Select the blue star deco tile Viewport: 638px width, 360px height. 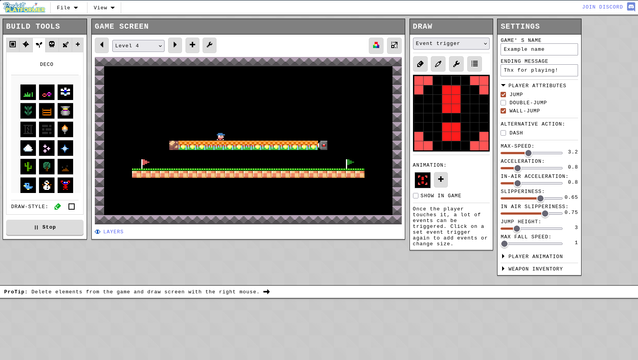point(65,148)
